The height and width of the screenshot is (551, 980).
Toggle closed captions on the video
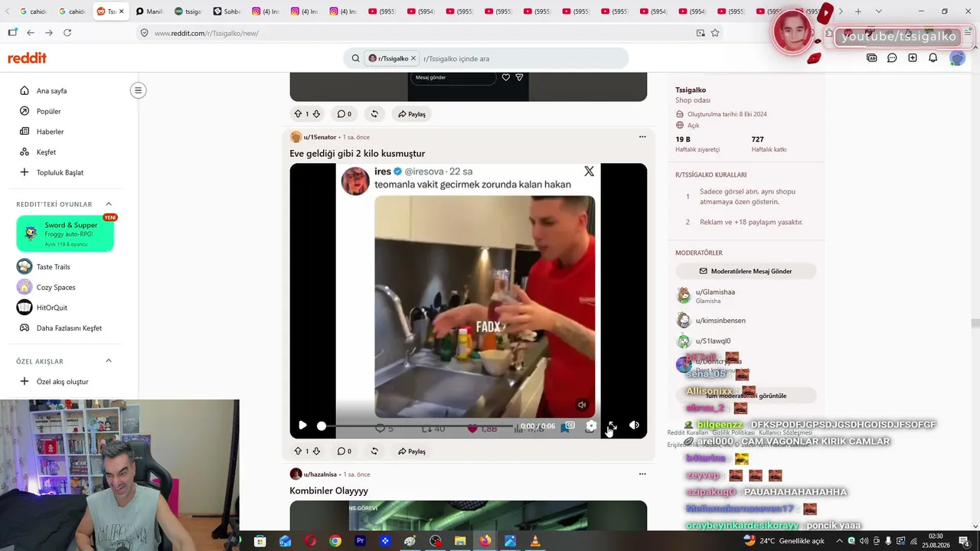[x=570, y=425]
